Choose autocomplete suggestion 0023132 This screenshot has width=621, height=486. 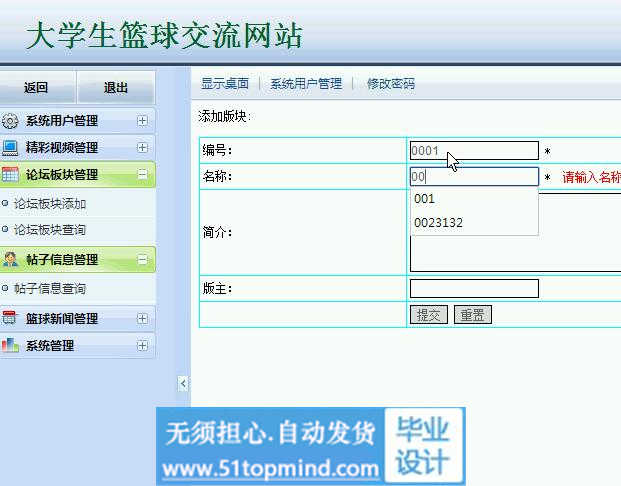[474, 223]
